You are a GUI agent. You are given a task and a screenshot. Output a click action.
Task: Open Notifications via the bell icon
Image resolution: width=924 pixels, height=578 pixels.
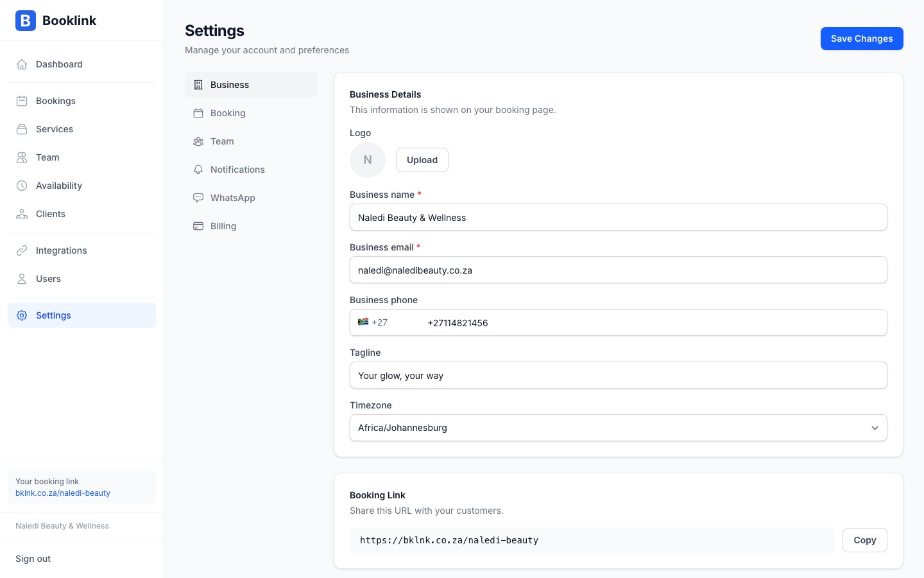199,170
